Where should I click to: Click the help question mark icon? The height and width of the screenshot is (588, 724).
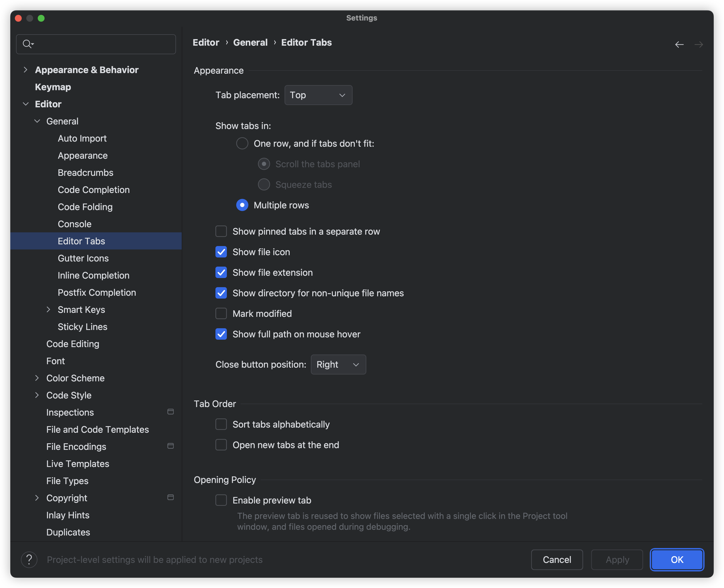(29, 559)
